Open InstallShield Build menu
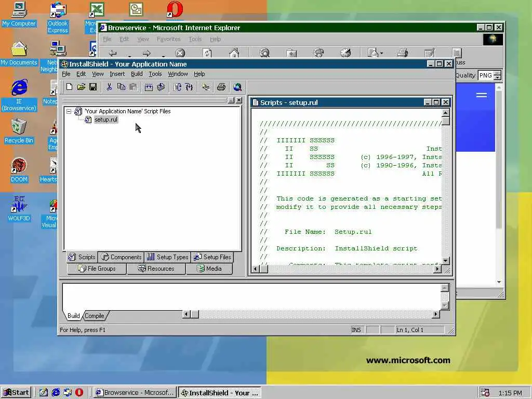 pyautogui.click(x=137, y=74)
